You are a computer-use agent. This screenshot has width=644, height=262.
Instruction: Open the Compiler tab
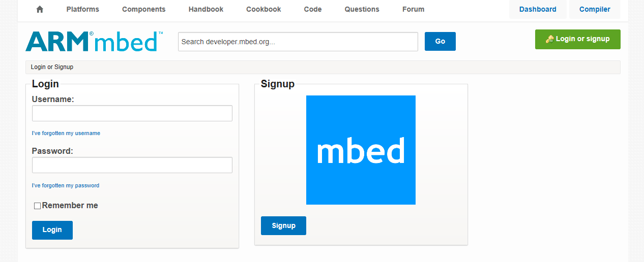(595, 9)
